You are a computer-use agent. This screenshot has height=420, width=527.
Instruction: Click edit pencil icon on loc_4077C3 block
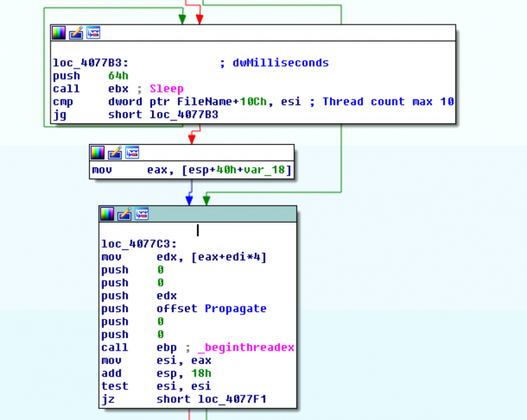coord(124,214)
